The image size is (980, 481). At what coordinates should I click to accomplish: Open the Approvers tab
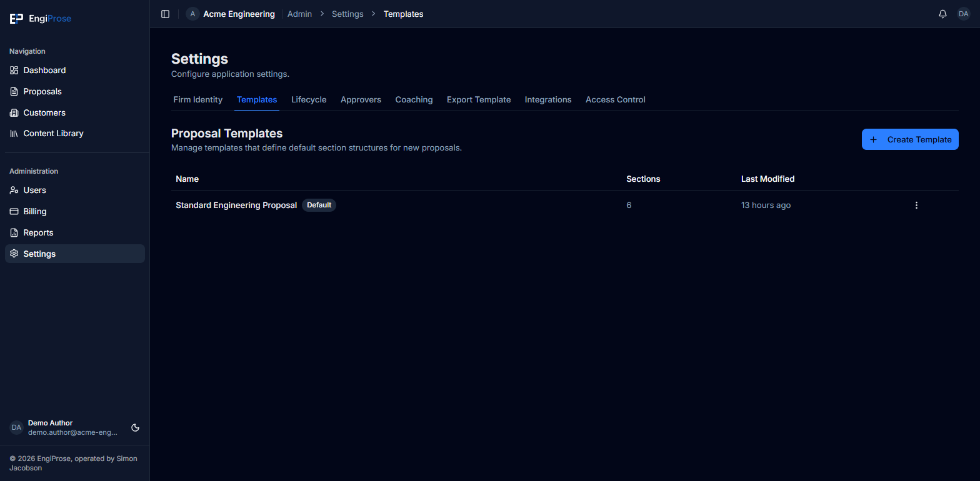[361, 99]
